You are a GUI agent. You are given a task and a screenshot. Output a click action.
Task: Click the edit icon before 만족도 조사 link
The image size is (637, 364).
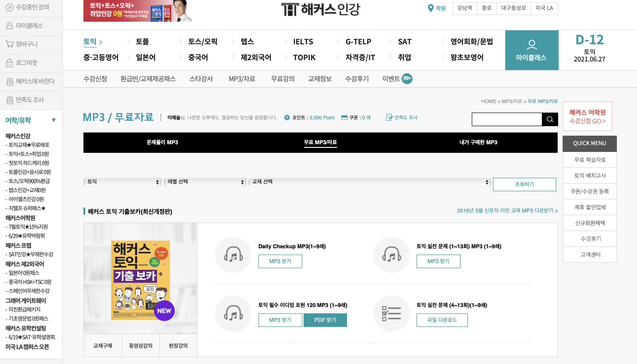(x=389, y=117)
